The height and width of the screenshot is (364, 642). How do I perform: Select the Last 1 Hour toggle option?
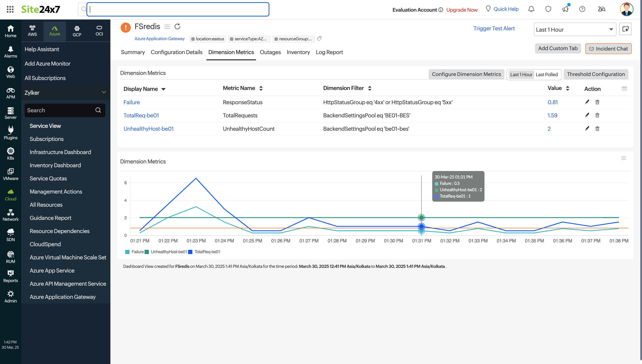point(521,74)
